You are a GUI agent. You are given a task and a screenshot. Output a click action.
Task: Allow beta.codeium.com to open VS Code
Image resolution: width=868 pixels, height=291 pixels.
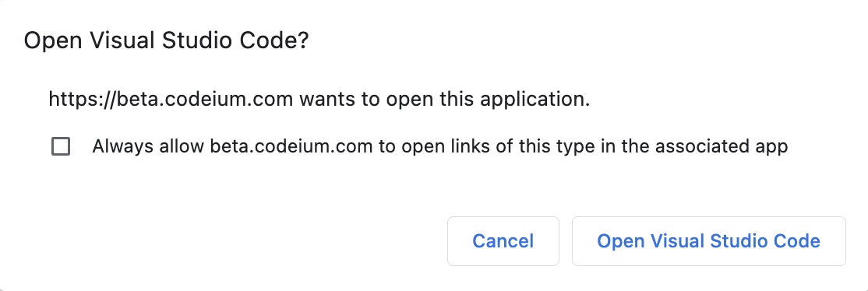coord(708,240)
